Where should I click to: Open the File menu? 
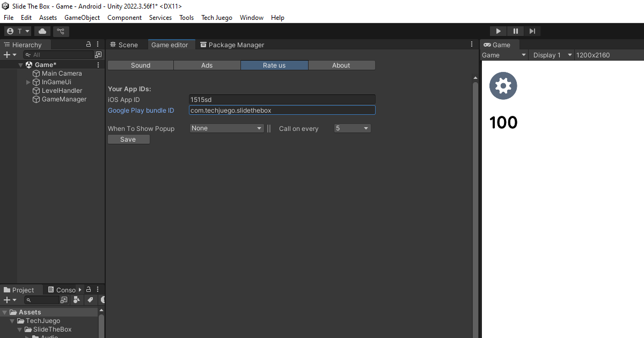point(9,18)
